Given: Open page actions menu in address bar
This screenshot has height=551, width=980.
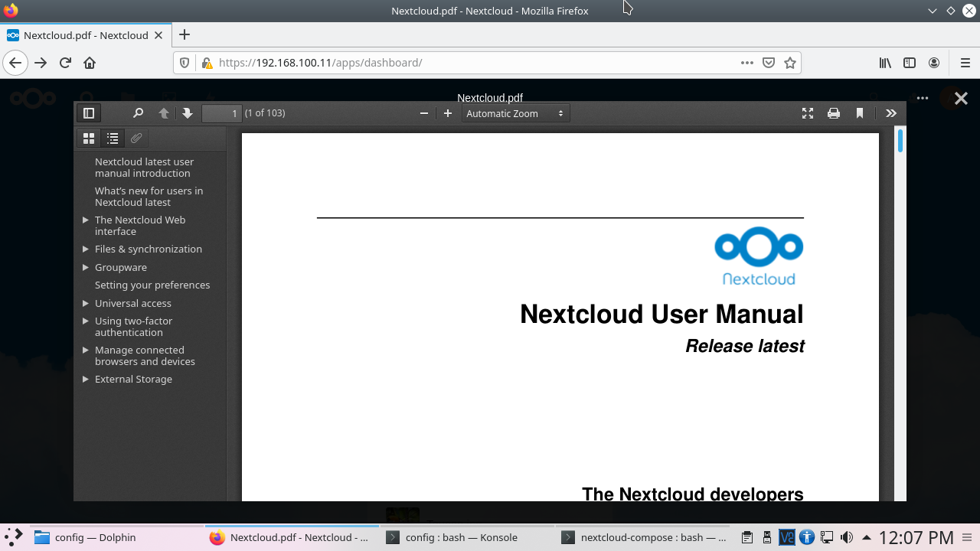Looking at the screenshot, I should [747, 63].
